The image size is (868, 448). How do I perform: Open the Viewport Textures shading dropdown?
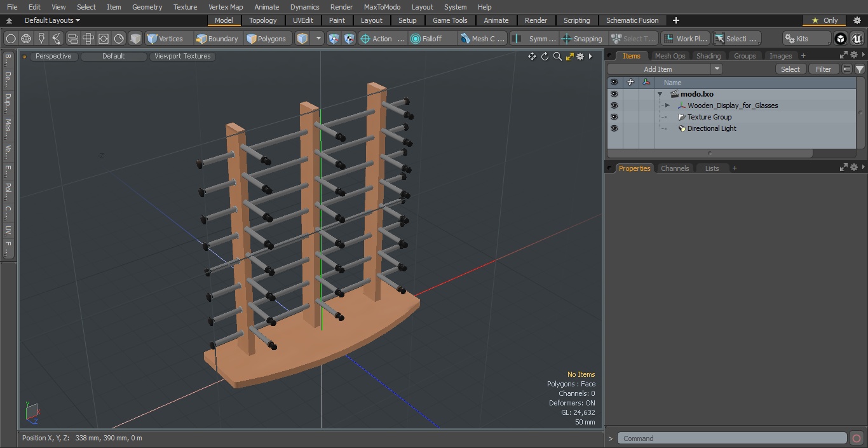tap(182, 57)
